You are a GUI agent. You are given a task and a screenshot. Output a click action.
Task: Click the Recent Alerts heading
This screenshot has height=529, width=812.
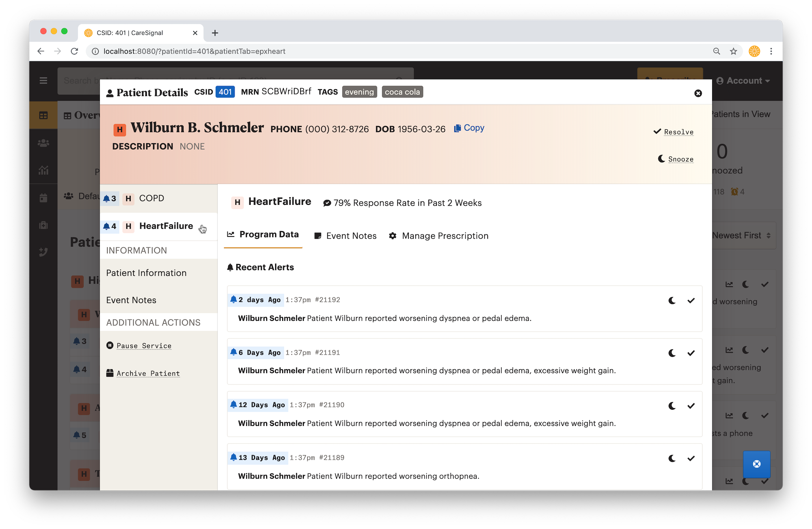[x=265, y=267]
